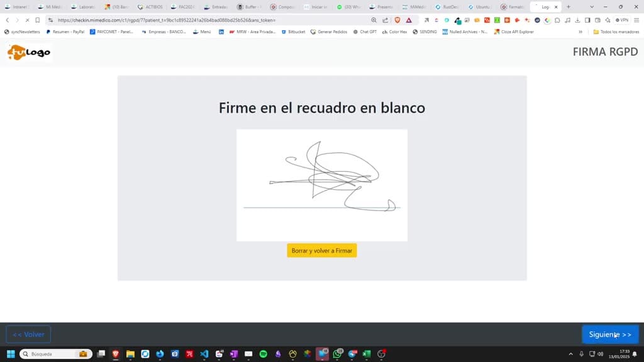644x362 pixels.
Task: Switch to the ACTIBIOS tab
Action: pyautogui.click(x=150, y=7)
